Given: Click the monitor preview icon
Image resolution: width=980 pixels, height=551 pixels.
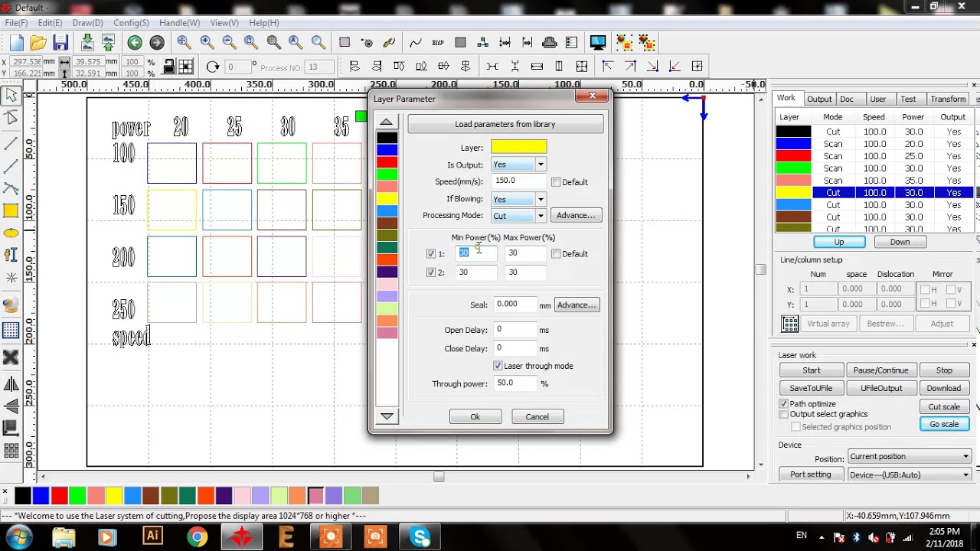Looking at the screenshot, I should pos(598,43).
